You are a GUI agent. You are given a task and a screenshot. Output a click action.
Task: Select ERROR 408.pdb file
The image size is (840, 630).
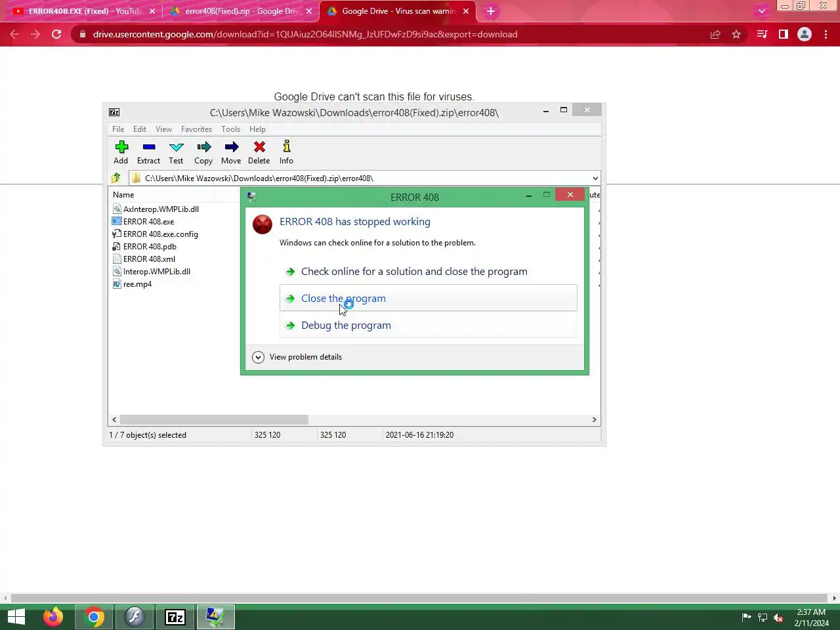pyautogui.click(x=144, y=247)
